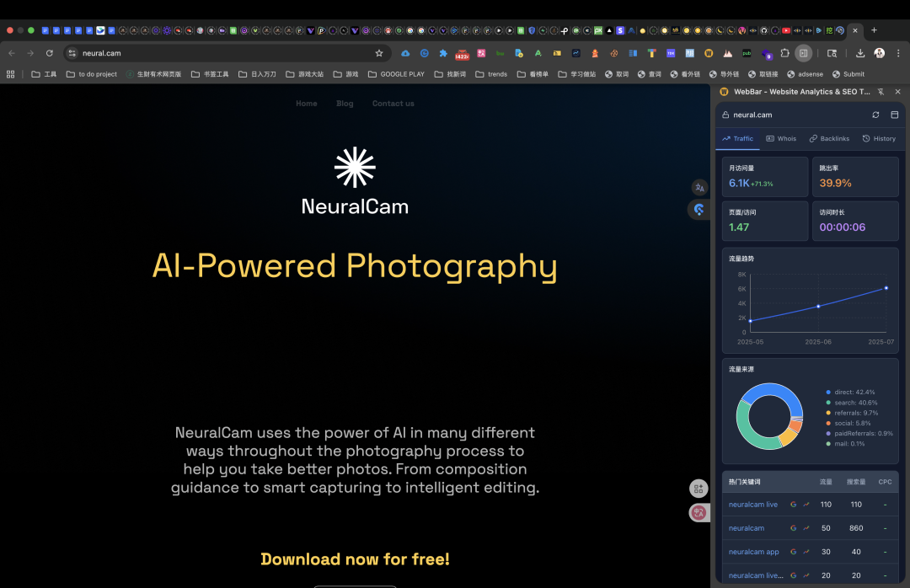Image resolution: width=910 pixels, height=588 pixels.
Task: Open Google search for 'neuralcam live'
Action: click(794, 505)
